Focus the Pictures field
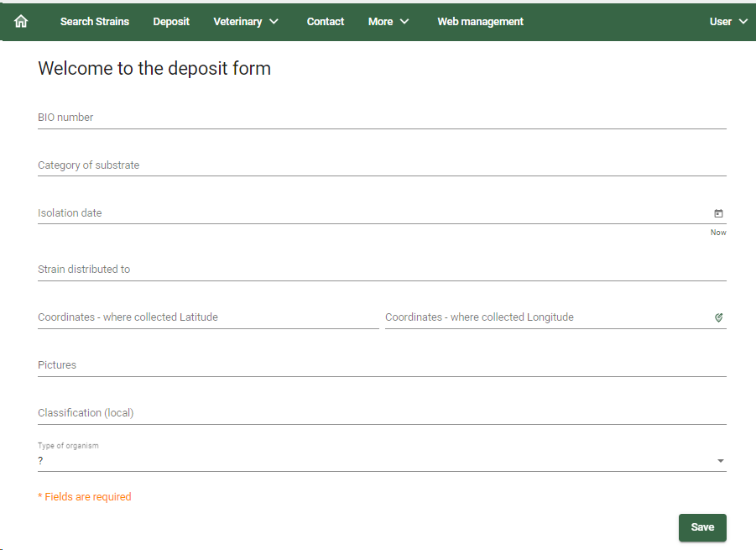This screenshot has width=756, height=550. coord(382,365)
